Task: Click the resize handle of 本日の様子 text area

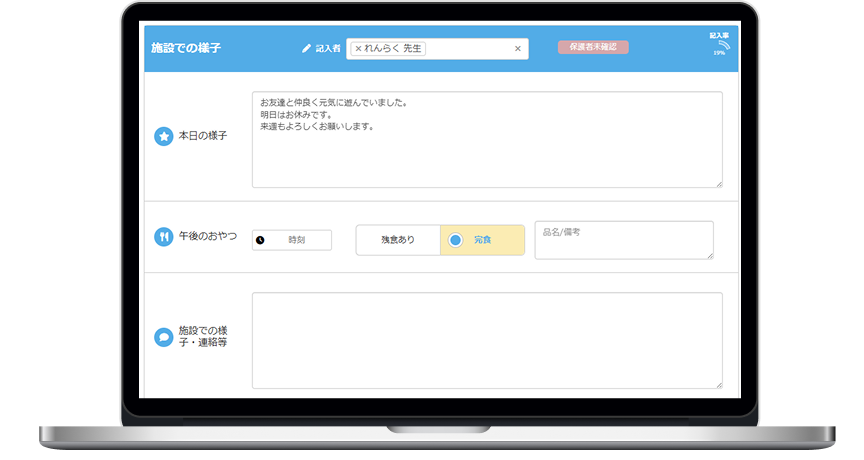Action: click(719, 184)
